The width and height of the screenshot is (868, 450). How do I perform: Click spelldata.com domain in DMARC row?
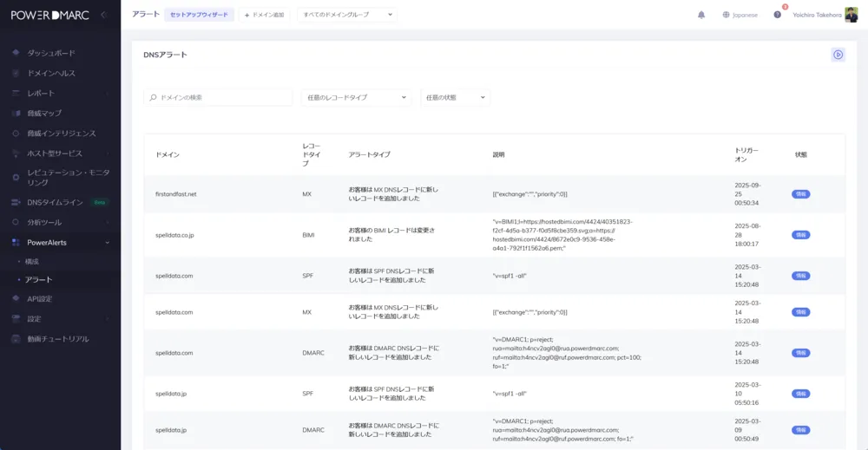coord(174,353)
